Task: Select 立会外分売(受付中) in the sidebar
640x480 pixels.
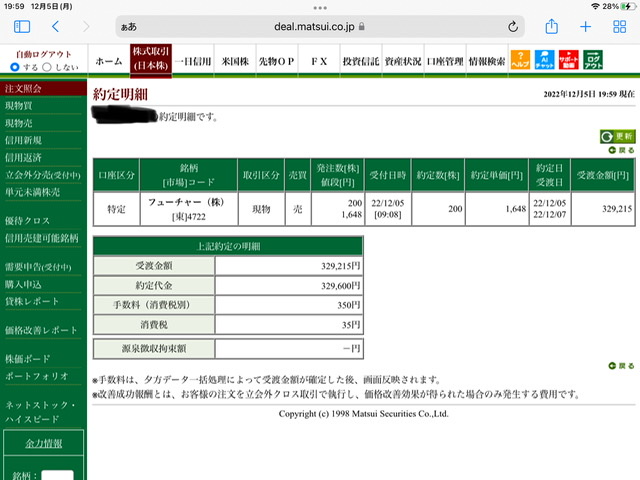Action: pyautogui.click(x=43, y=175)
